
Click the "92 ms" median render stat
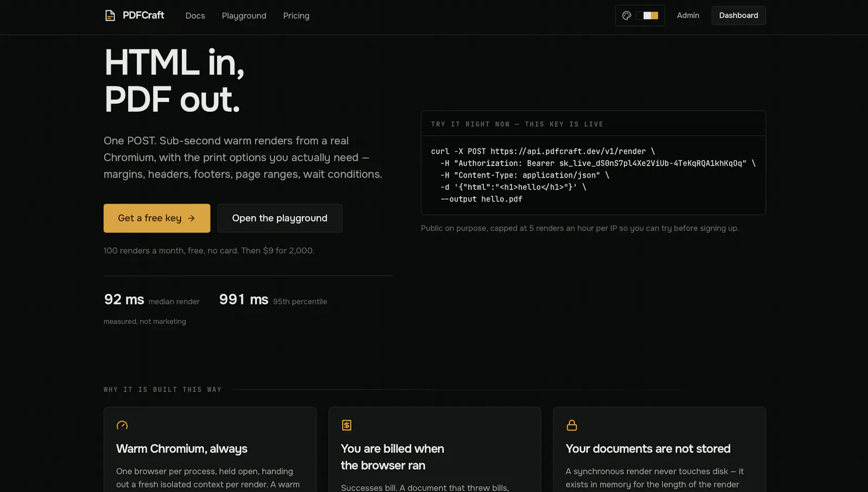[x=152, y=300]
